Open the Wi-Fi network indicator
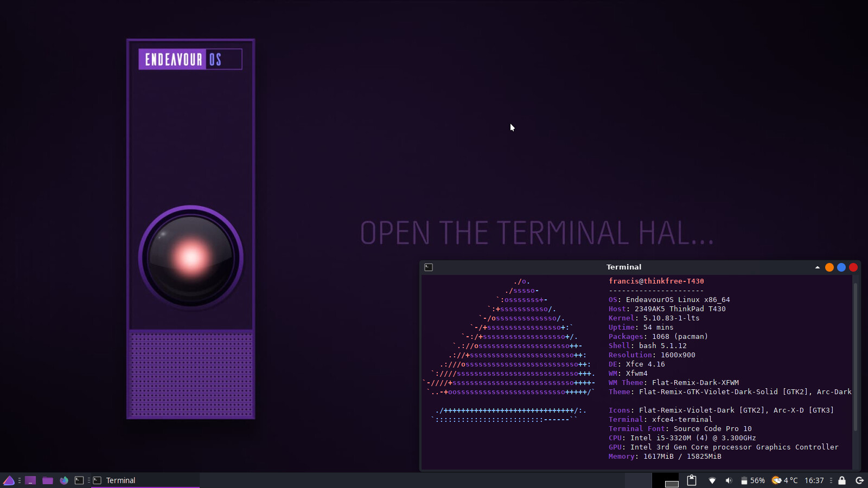This screenshot has height=488, width=868. (712, 480)
